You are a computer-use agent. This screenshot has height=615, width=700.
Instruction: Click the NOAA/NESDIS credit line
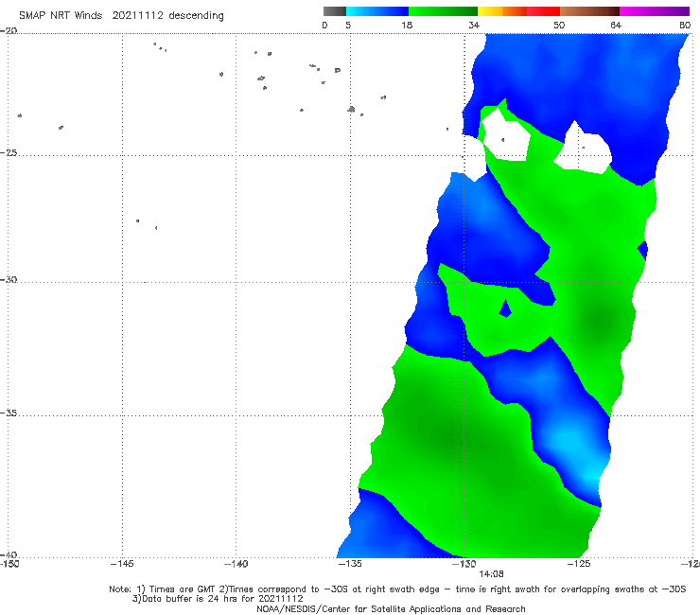point(391,608)
